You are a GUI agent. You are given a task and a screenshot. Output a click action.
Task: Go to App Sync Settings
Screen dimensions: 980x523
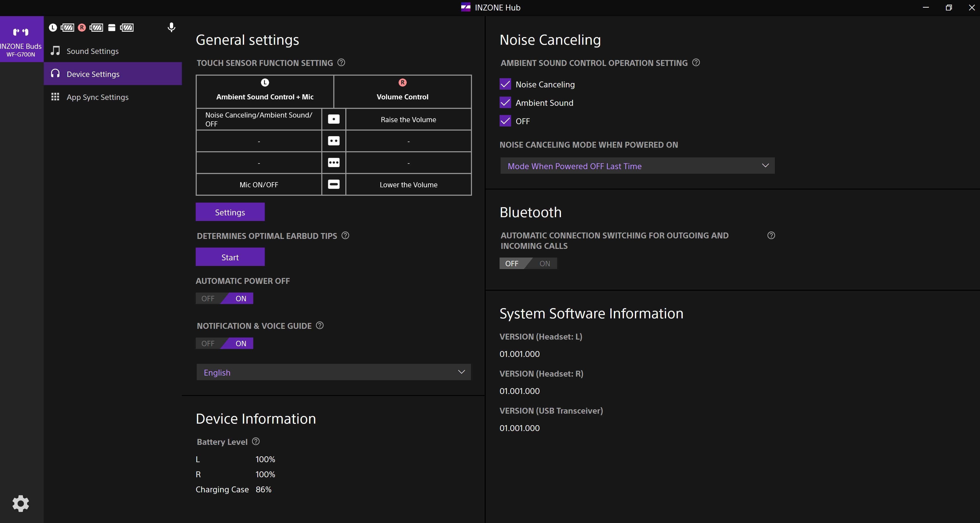pos(97,97)
